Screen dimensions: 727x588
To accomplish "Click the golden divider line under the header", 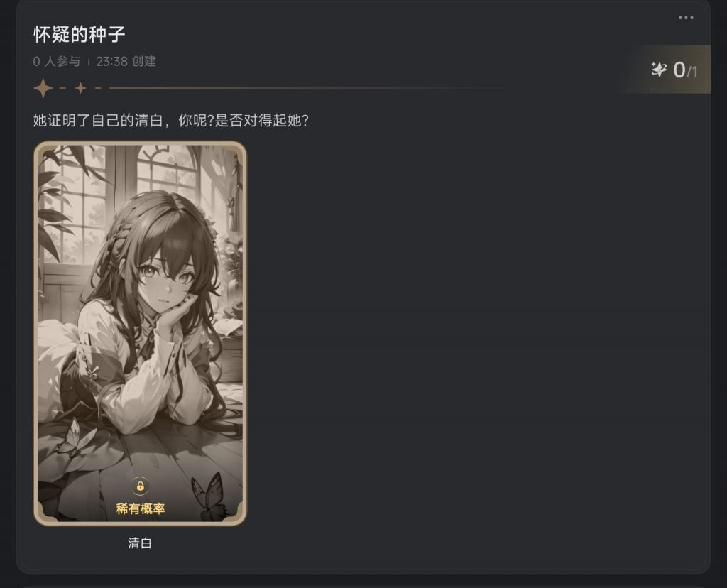I will 324,87.
